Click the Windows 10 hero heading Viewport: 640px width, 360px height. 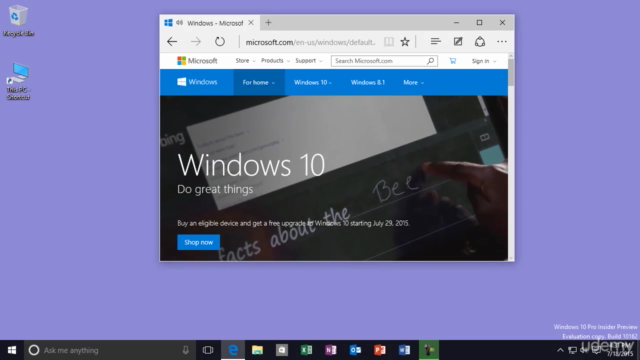(251, 165)
